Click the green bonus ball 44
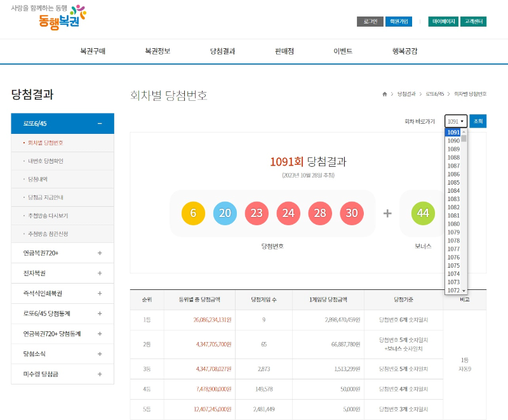The height and width of the screenshot is (420, 508). point(423,214)
